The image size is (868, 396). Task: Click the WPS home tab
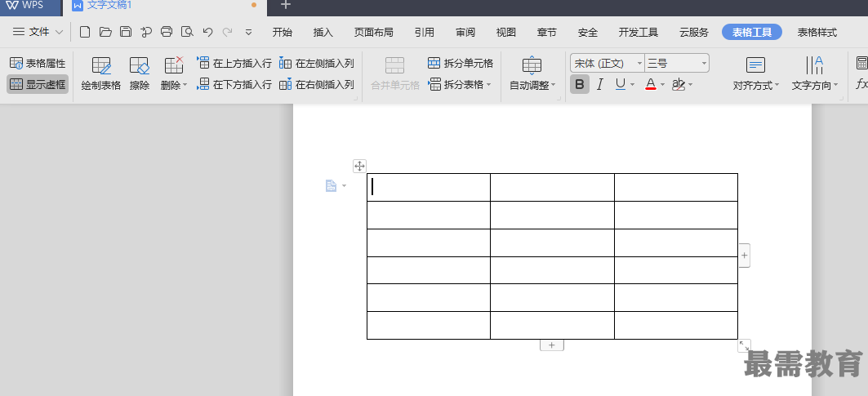pos(30,7)
